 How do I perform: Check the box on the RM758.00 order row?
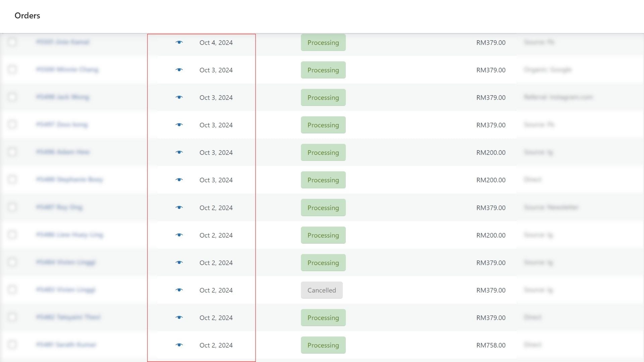[x=12, y=344]
